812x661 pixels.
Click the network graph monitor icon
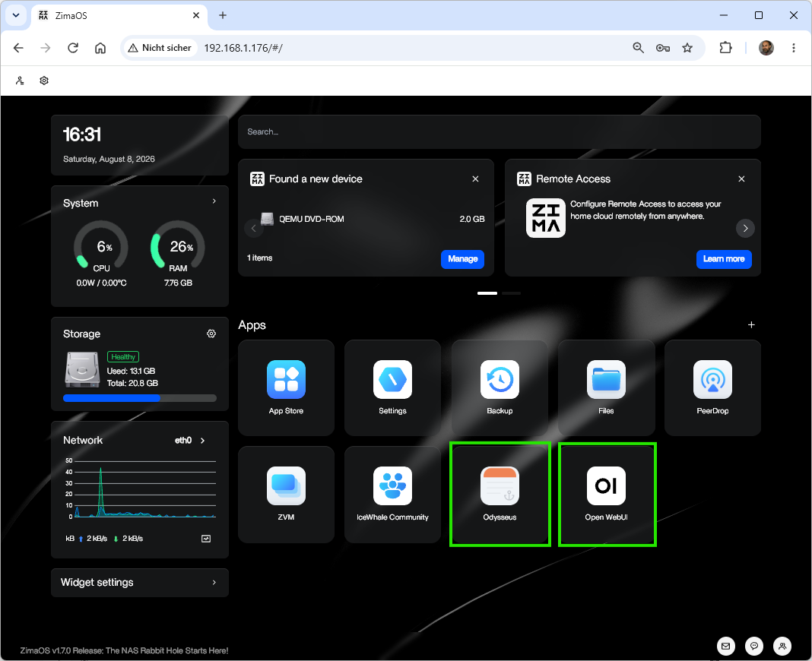pos(205,539)
